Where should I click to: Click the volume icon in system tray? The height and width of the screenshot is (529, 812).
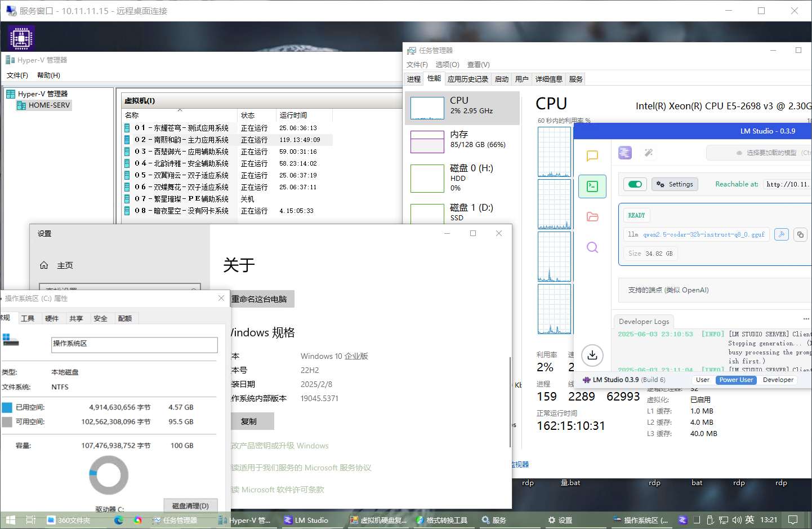pos(737,520)
